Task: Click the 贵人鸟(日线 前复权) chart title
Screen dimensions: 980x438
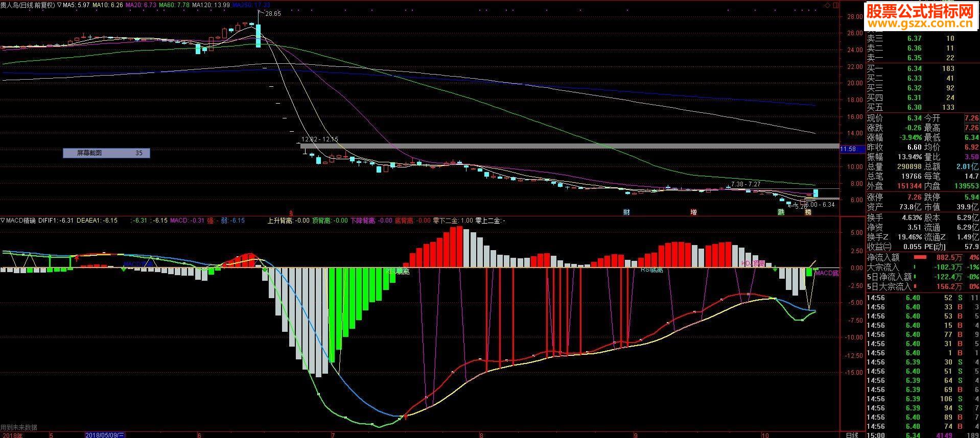Action: [x=28, y=5]
